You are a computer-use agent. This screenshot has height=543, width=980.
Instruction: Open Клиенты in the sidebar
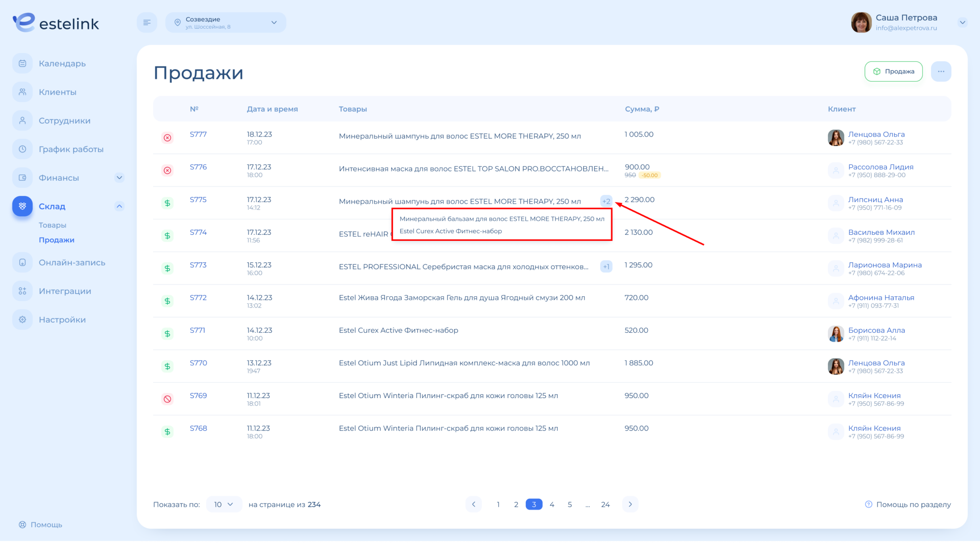[58, 92]
